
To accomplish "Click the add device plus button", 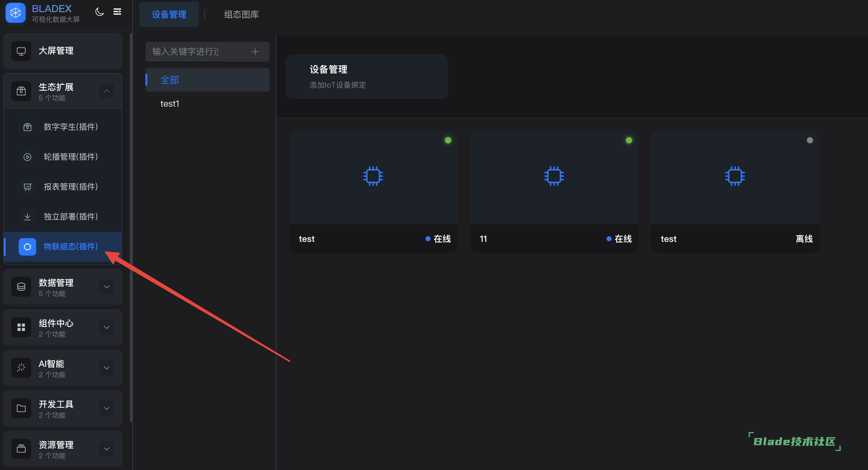I will pos(256,51).
